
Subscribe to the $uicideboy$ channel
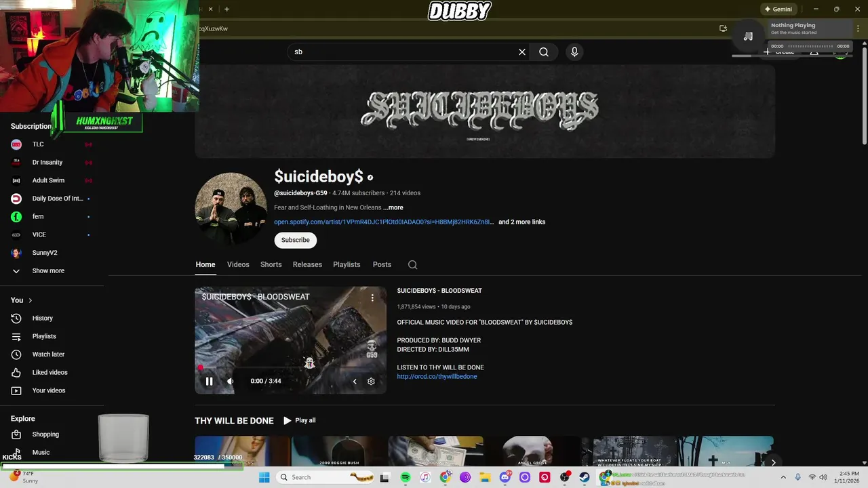[296, 240]
